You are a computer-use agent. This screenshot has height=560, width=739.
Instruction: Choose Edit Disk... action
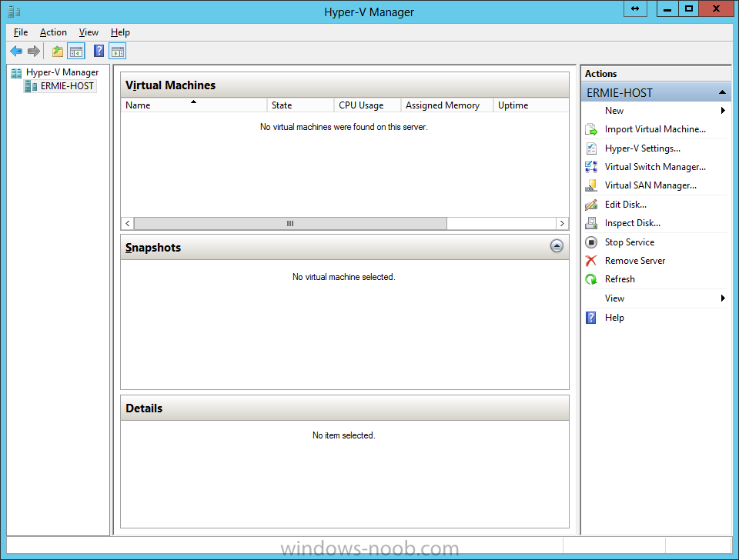coord(625,205)
